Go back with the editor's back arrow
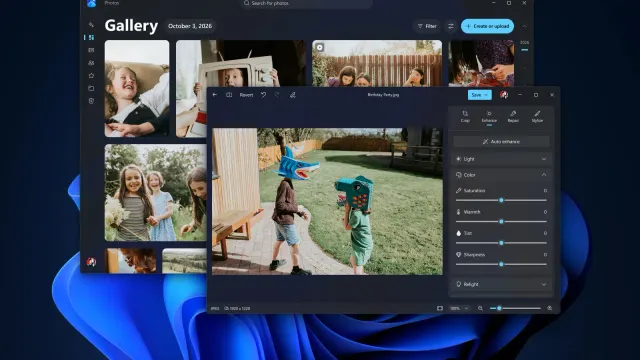Viewport: 640px width, 360px height. 215,95
